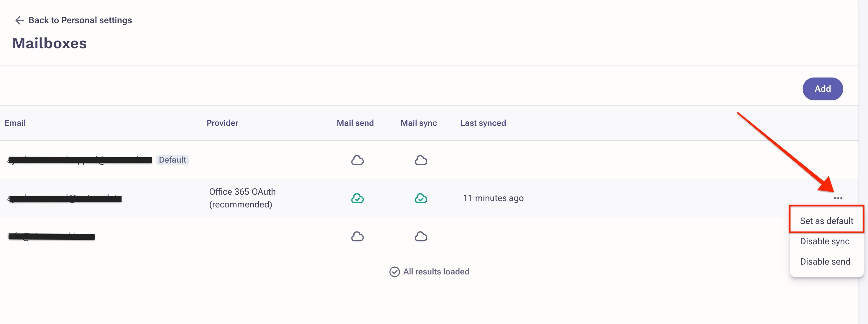Screen dimensions: 868x324
Task: Click the Mailboxes page heading
Action: pos(49,43)
